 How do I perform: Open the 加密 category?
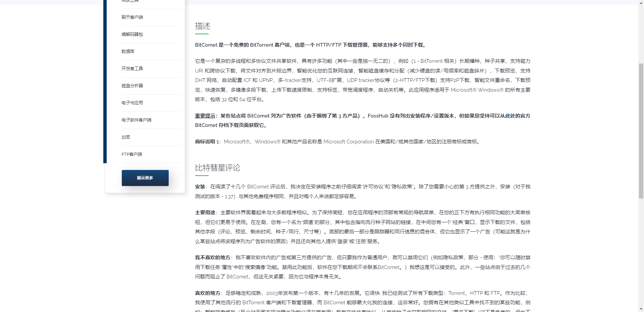pos(126,137)
